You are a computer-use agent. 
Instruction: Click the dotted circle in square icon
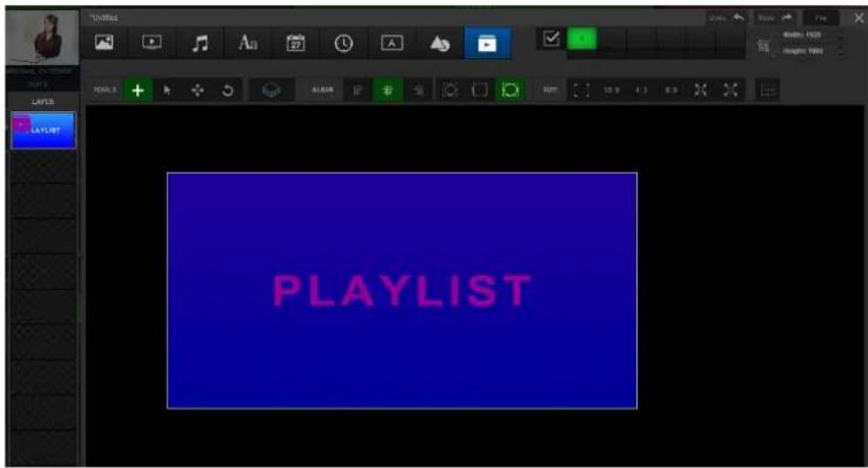tap(450, 90)
